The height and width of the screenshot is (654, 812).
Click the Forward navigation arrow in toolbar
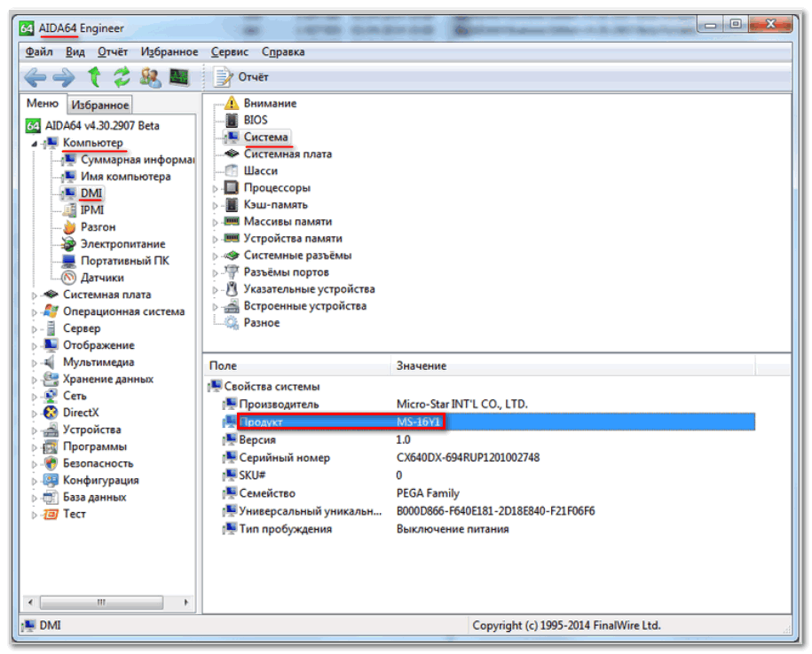coord(63,77)
